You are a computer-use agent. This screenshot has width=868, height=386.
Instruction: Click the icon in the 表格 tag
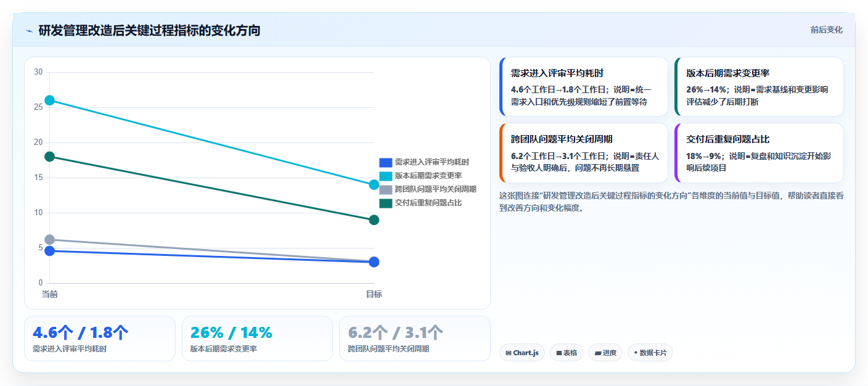[x=559, y=353]
